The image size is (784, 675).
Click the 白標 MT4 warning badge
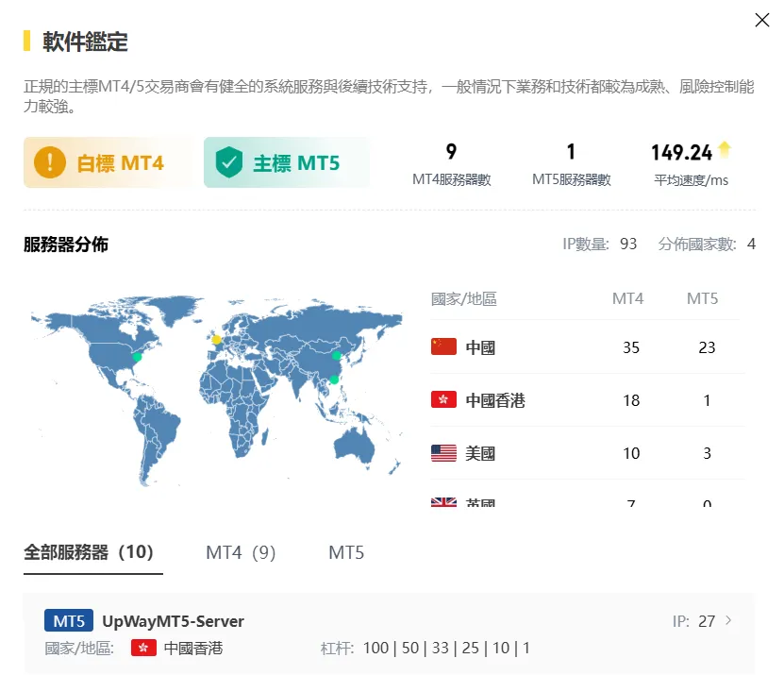click(x=109, y=162)
